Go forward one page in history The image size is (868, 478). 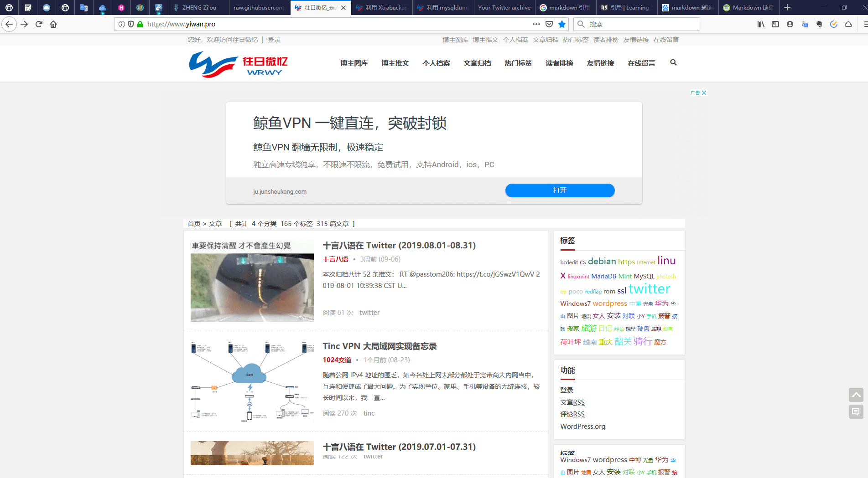(24, 24)
